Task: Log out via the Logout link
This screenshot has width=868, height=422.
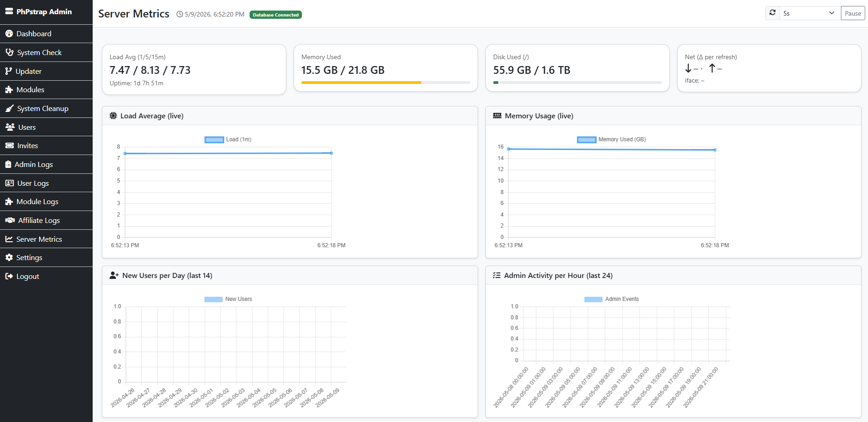Action: (46, 276)
